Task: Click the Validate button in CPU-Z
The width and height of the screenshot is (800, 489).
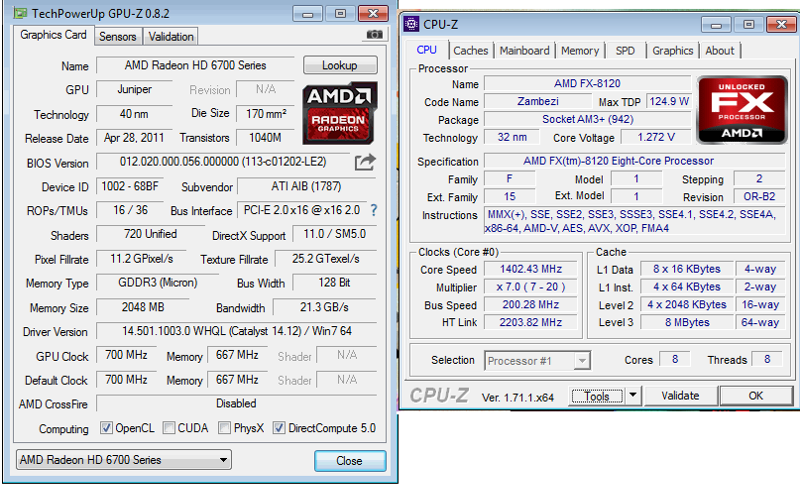Action: click(x=680, y=396)
